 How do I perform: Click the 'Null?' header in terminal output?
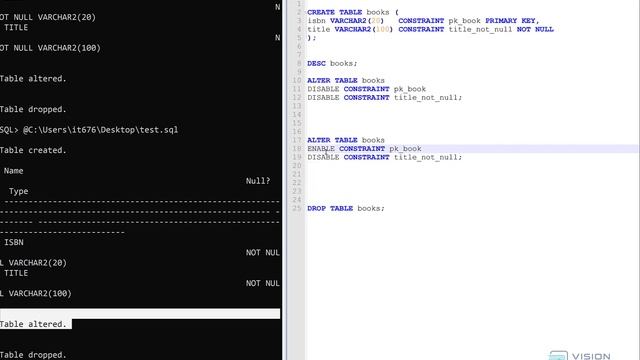click(258, 181)
